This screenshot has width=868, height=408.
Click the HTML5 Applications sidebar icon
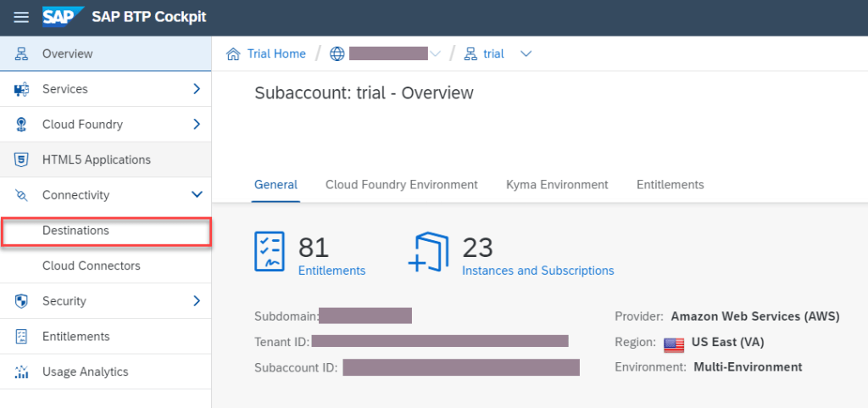[x=22, y=159]
